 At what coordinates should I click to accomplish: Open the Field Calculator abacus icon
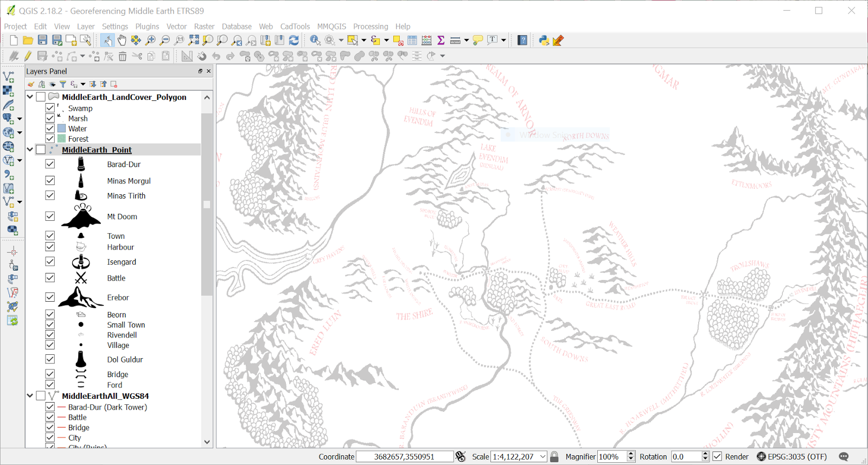point(426,40)
